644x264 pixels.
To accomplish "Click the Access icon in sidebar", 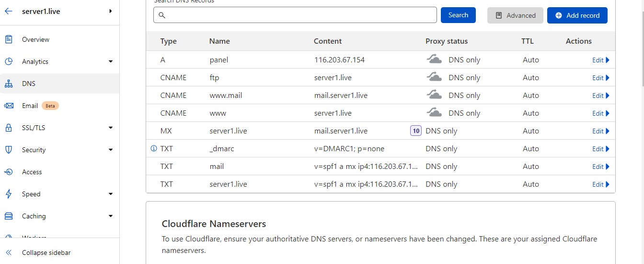I will 9,172.
